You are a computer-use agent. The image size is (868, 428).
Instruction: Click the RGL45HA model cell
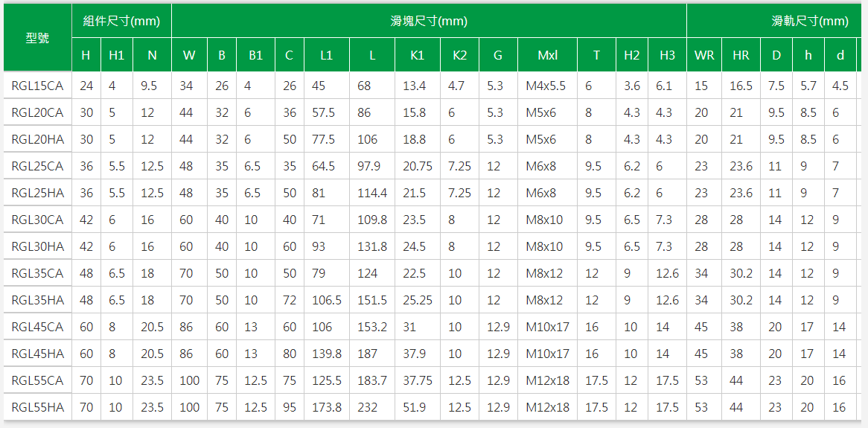coord(37,354)
